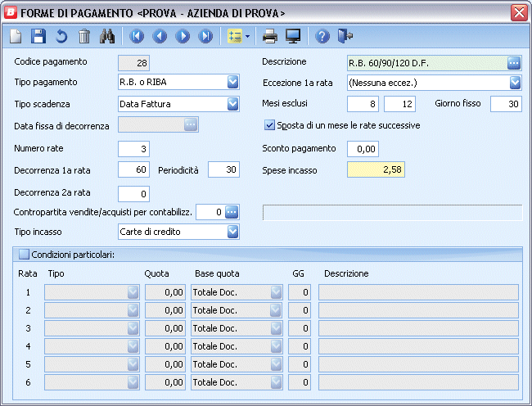Exit the form using door icon

345,36
